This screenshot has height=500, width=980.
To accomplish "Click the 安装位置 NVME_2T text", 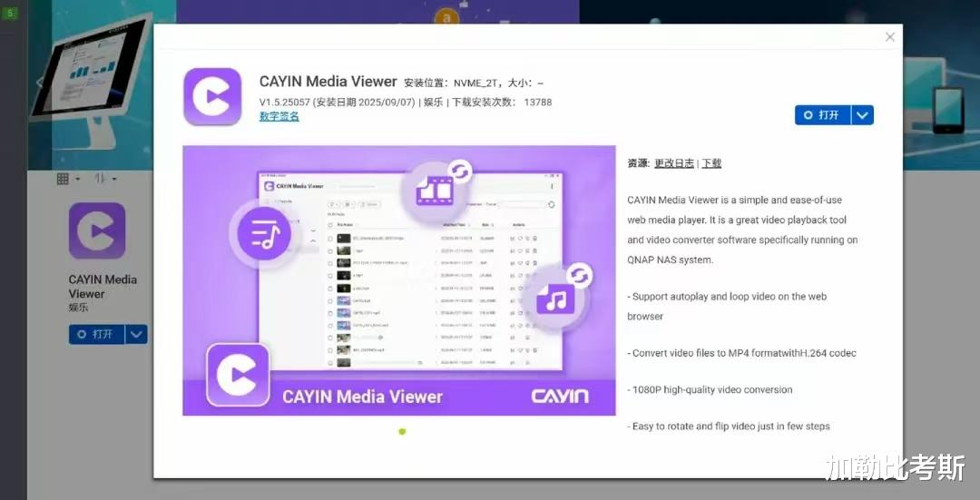I will pyautogui.click(x=452, y=83).
